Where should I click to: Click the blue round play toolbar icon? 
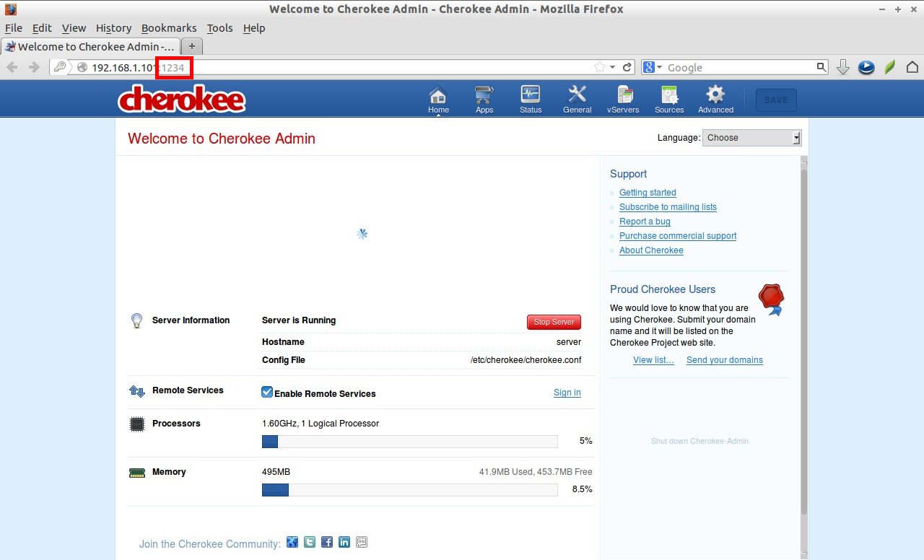click(866, 67)
